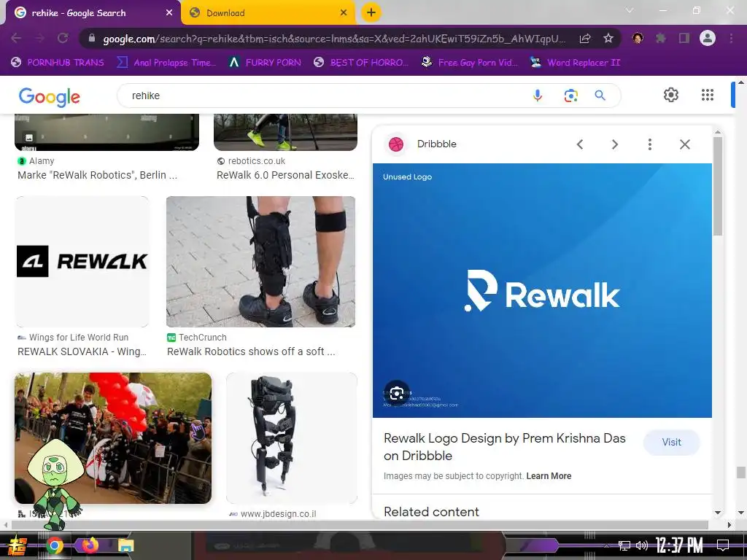Show hidden system tray icons chevron

click(606, 545)
